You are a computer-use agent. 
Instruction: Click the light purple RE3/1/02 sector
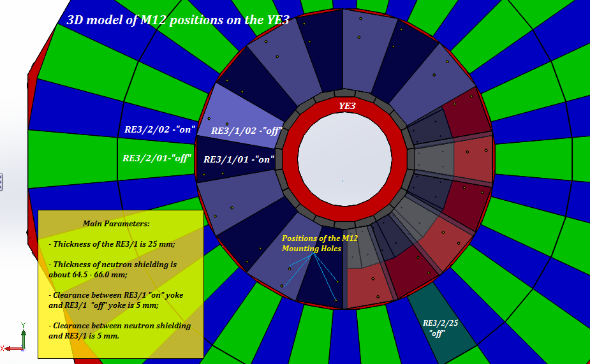coord(236,107)
